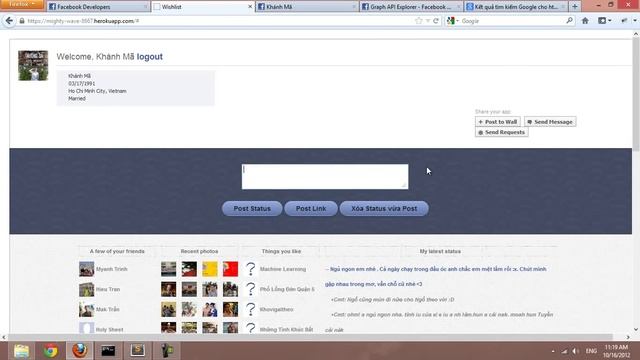Open the yellow recent photo thumbnail
Viewport: 640px width, 360px height.
pos(210,269)
